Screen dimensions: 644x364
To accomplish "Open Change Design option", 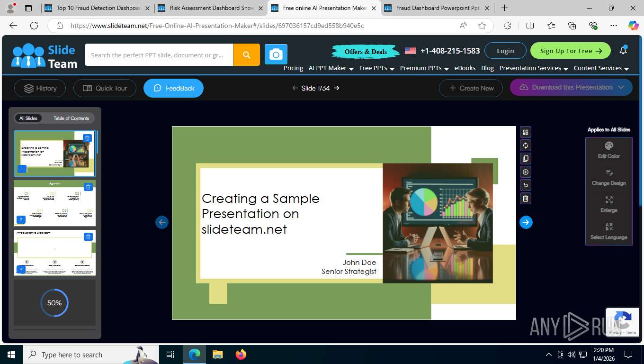I will [609, 177].
